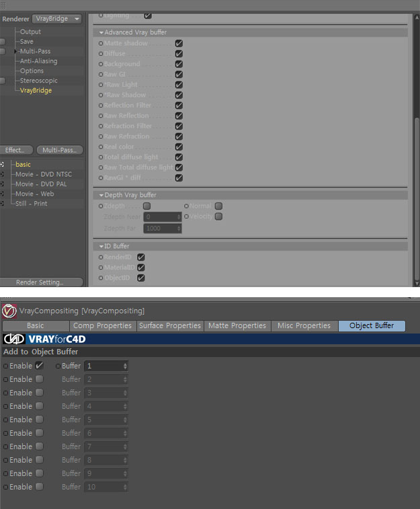This screenshot has width=420, height=509.
Task: Click the grip handle icon at top-left
Action: pos(3,5)
